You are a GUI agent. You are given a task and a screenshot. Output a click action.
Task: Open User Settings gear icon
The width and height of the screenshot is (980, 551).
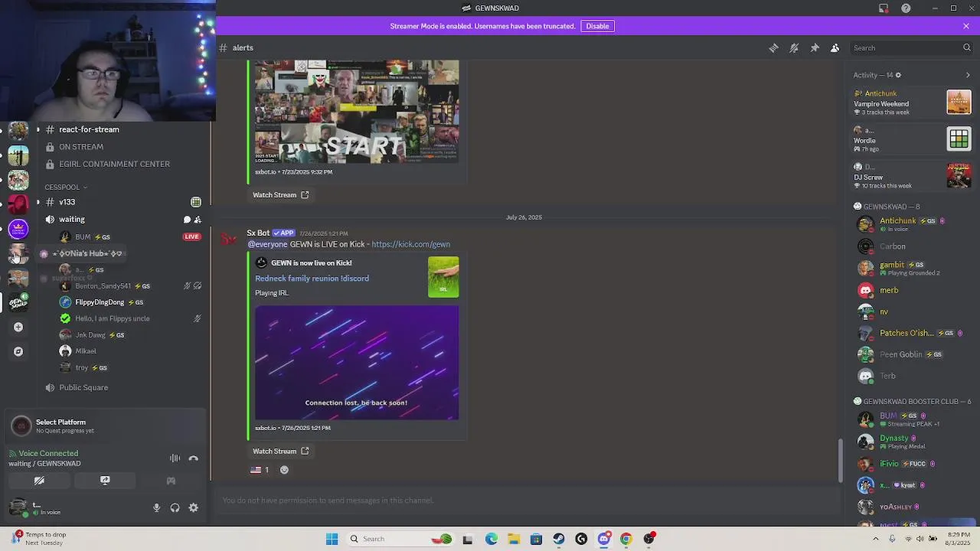(x=194, y=507)
